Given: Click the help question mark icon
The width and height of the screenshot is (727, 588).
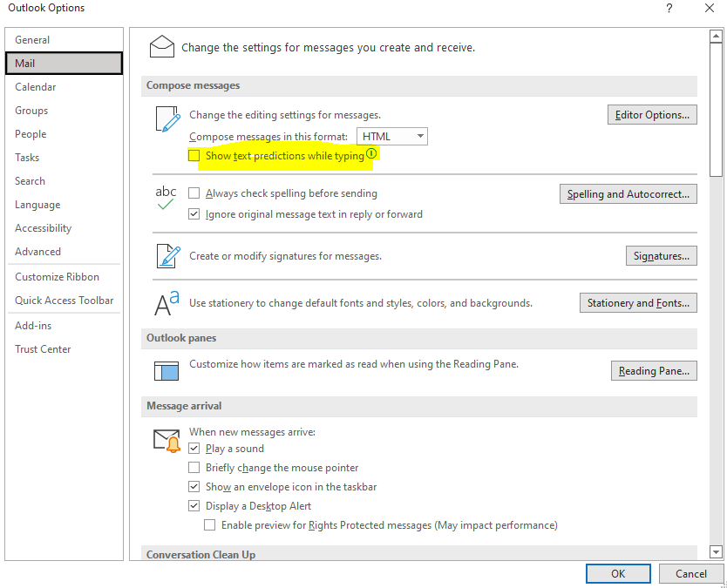Looking at the screenshot, I should click(x=669, y=8).
